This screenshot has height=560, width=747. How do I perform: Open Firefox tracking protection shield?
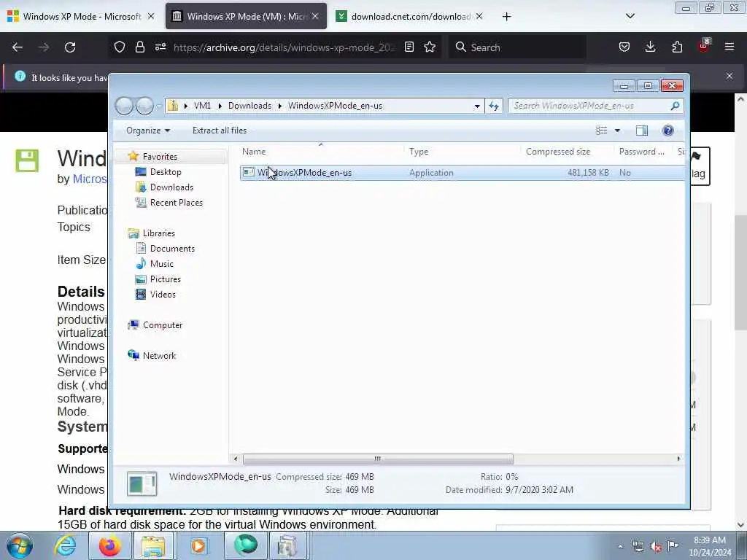(x=120, y=47)
